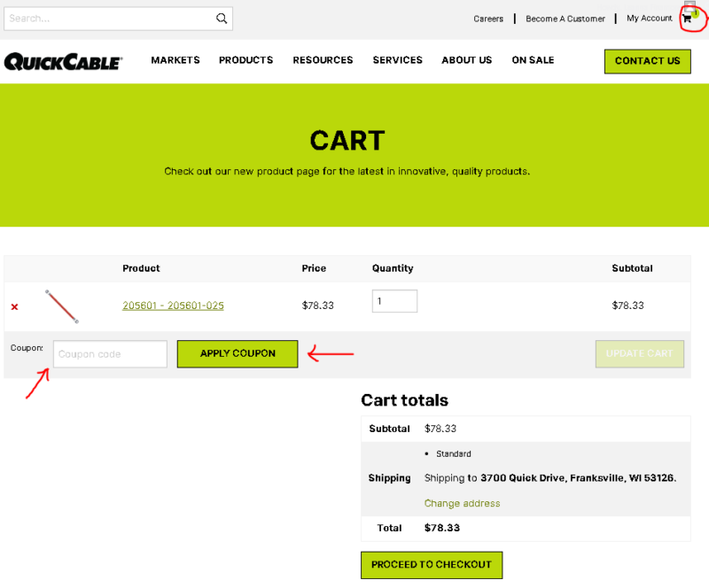Click the search magnifier icon
Screen dimensions: 709x588
tap(222, 19)
